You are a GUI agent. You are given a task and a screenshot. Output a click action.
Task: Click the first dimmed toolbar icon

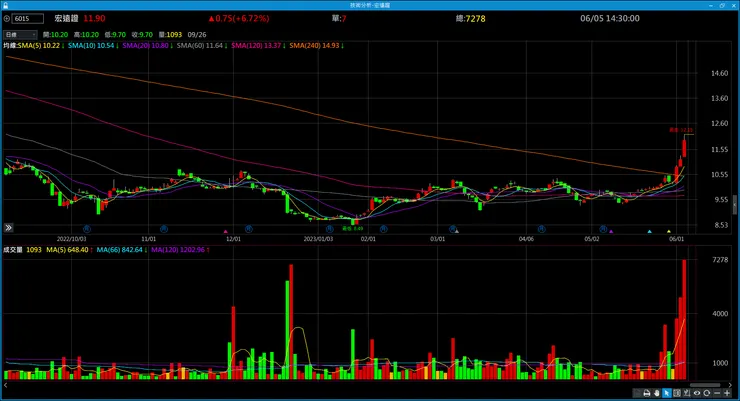point(637,393)
